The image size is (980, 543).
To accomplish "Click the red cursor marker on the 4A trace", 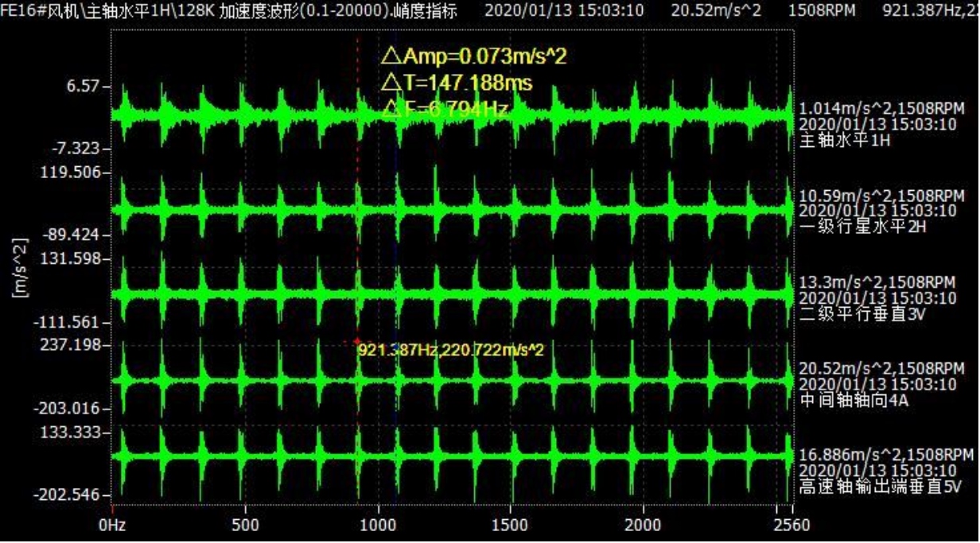I will (x=357, y=341).
